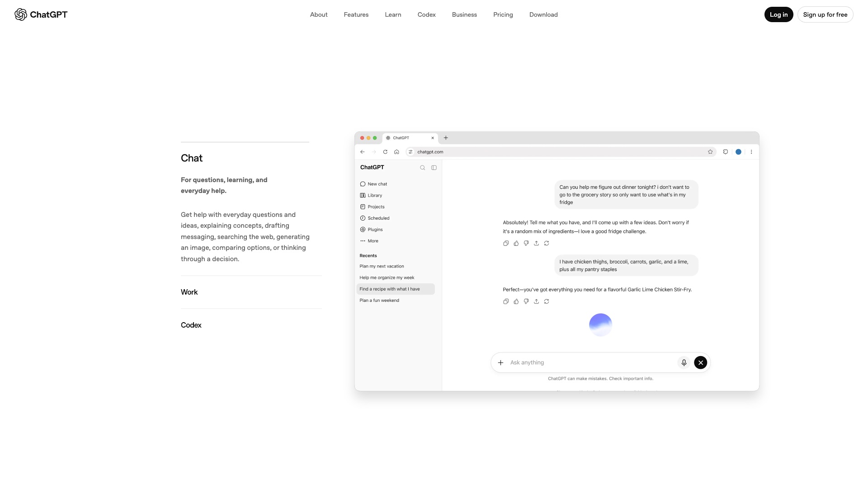Viewport: 868px width, 488px height.
Task: Click the chatgpt.com address bar
Action: 561,152
